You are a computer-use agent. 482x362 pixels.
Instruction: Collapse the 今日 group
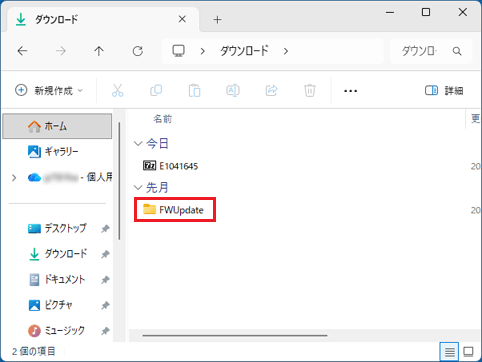[138, 144]
